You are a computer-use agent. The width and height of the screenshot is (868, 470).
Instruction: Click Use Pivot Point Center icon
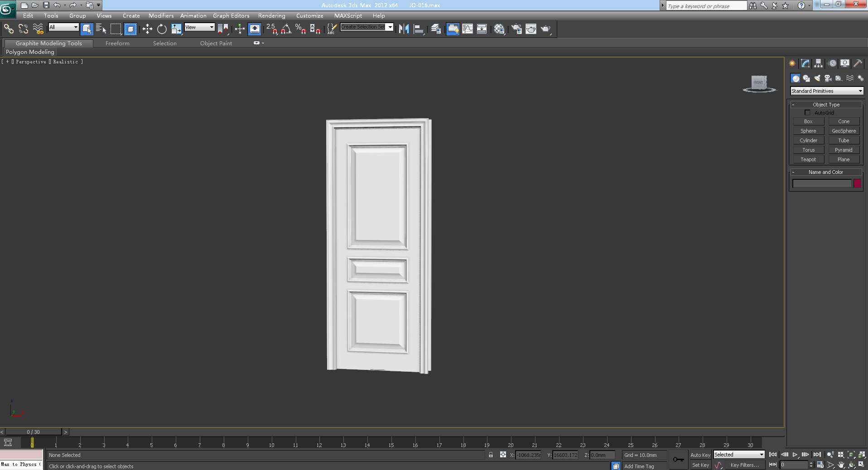223,29
